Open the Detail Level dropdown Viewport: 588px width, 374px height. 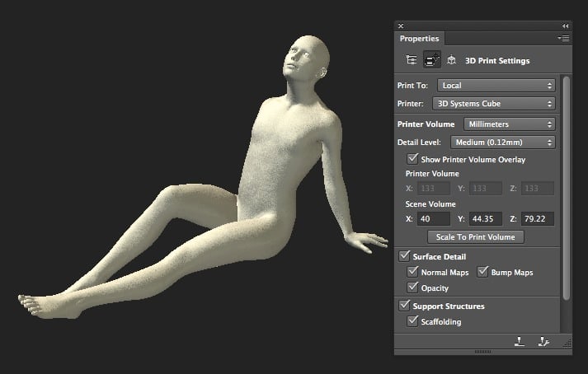[x=503, y=143]
